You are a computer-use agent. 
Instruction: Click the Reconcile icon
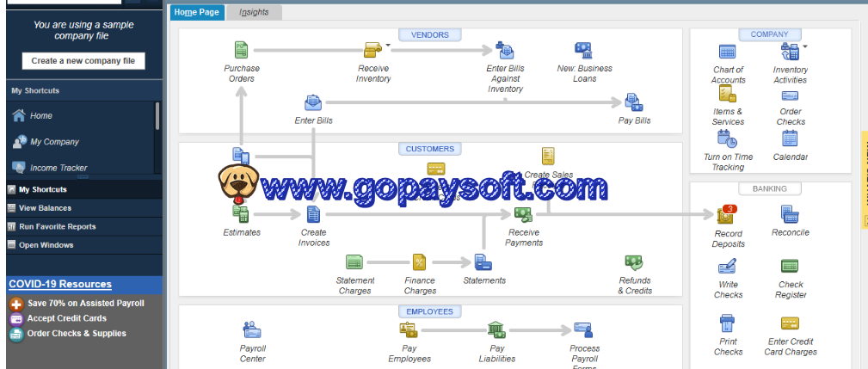coord(790,214)
